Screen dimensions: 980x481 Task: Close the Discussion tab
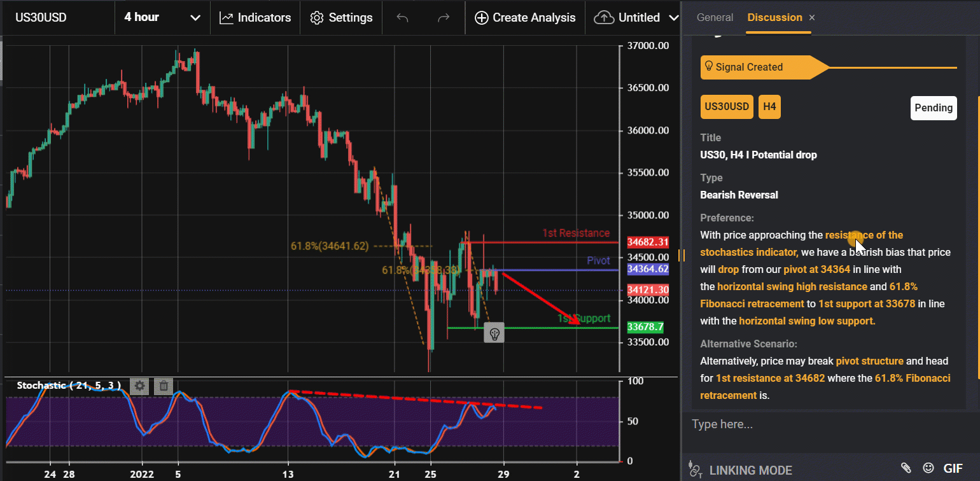812,18
